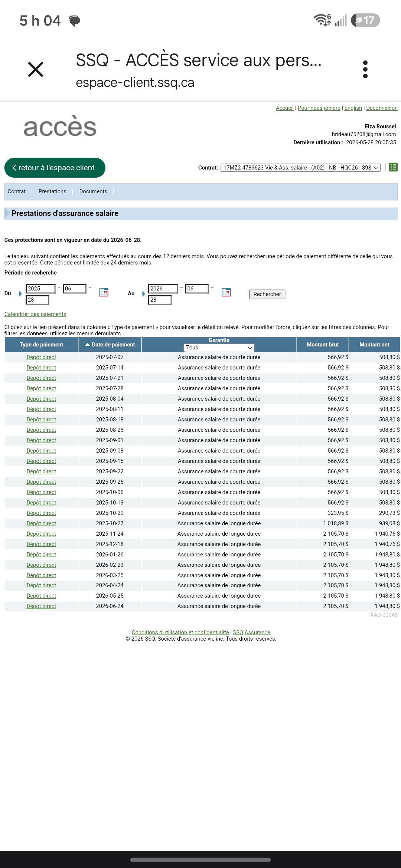This screenshot has height=868, width=401.
Task: Switch language to English
Action: coord(353,108)
